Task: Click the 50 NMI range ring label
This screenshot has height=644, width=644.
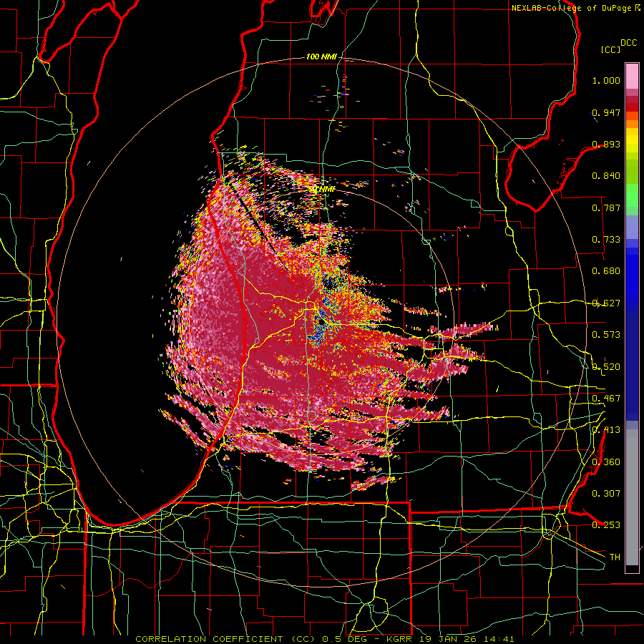Action: click(321, 189)
